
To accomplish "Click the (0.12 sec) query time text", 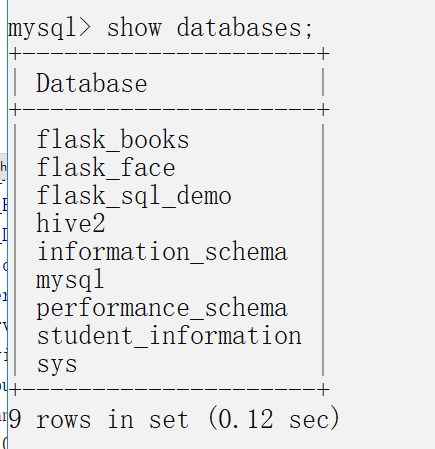I will pos(274,418).
